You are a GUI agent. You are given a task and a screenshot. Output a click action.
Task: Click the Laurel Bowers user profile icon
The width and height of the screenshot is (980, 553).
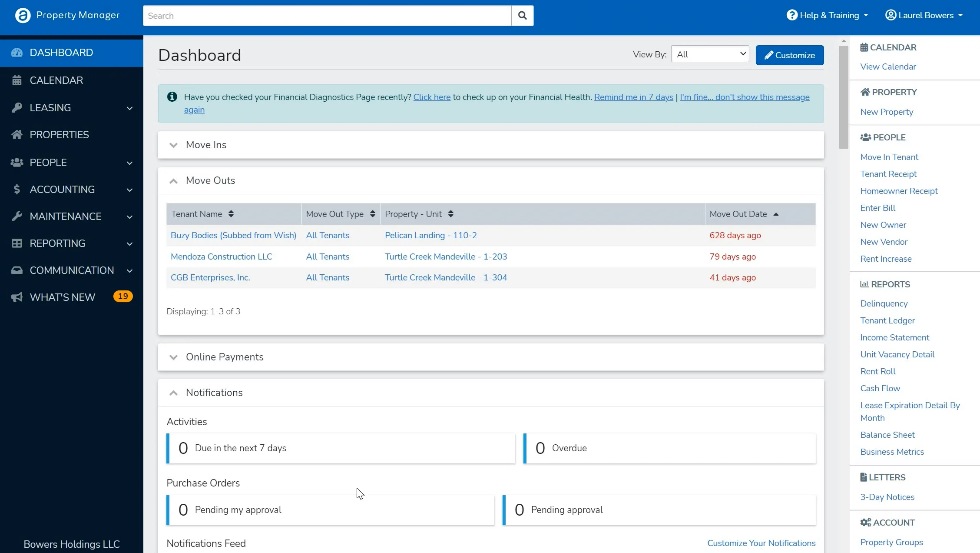click(891, 15)
